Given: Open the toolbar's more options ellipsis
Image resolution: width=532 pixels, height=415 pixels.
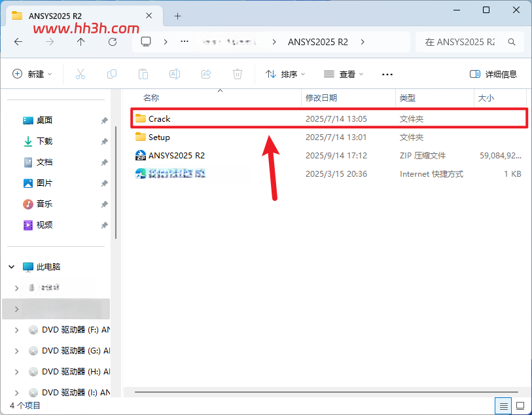Looking at the screenshot, I should point(387,75).
